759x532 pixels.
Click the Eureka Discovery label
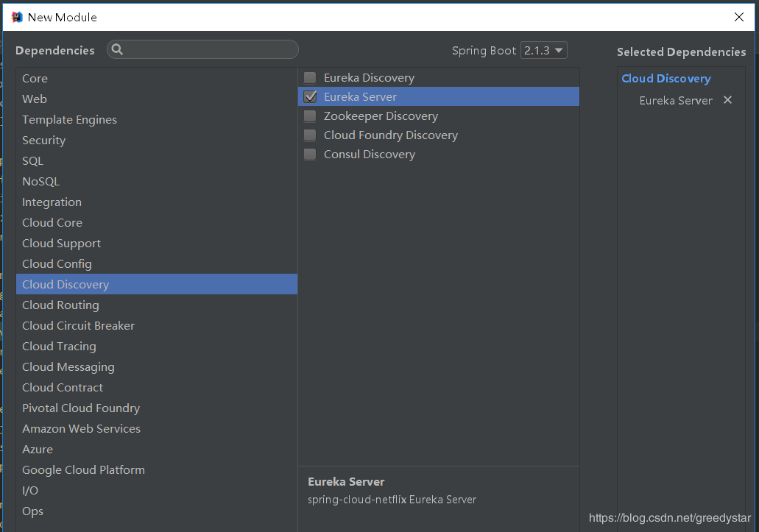(x=370, y=78)
